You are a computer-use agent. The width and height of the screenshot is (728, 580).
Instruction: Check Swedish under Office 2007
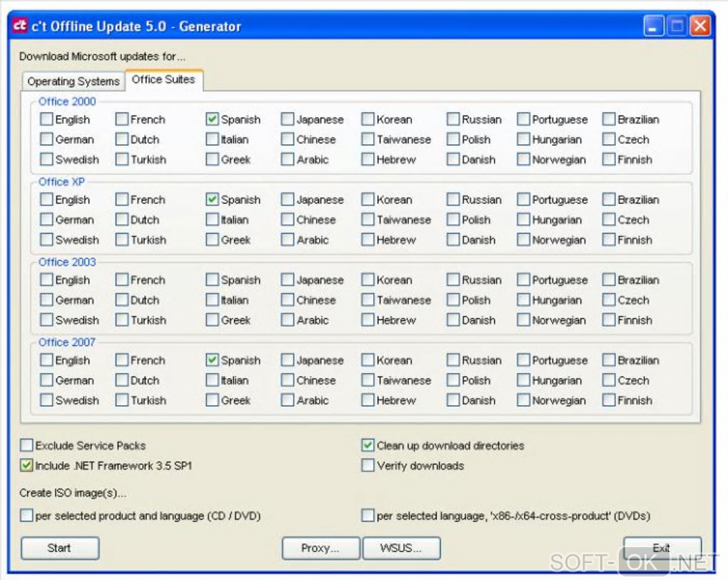click(x=46, y=400)
